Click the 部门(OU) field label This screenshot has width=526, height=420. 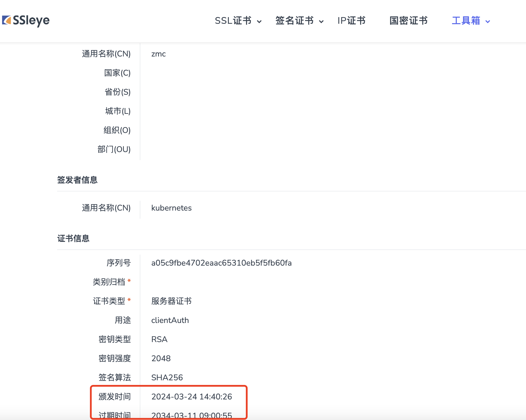[x=114, y=149]
